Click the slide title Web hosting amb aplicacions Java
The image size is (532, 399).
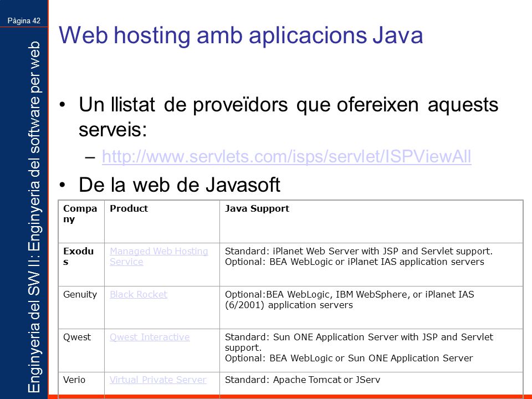(241, 35)
